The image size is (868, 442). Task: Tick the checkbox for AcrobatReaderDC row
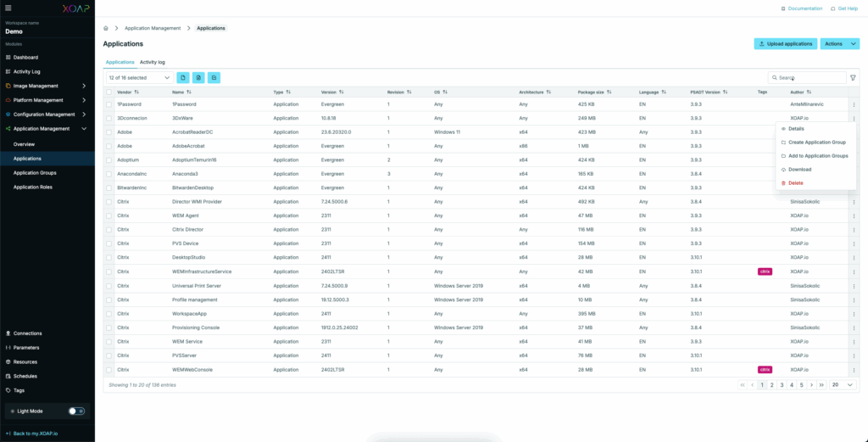pyautogui.click(x=109, y=131)
